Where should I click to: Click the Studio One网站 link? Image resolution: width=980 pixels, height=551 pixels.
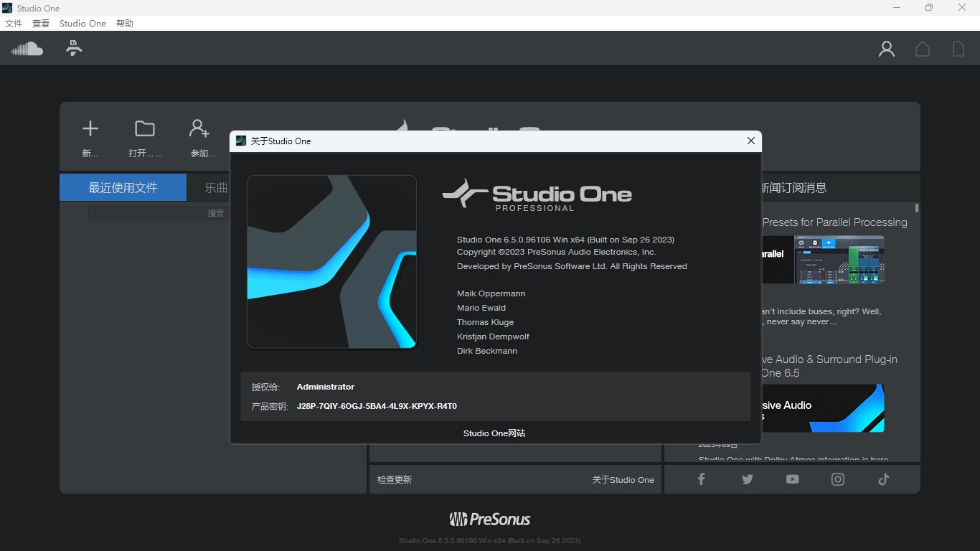click(x=494, y=433)
